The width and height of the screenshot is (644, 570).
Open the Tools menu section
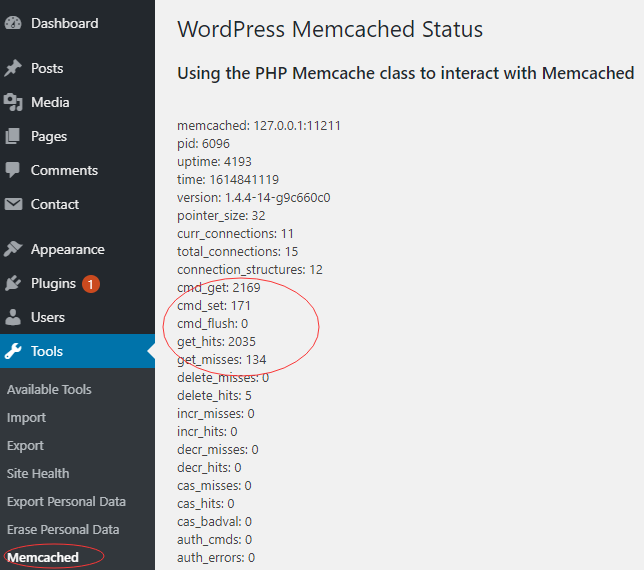[47, 351]
